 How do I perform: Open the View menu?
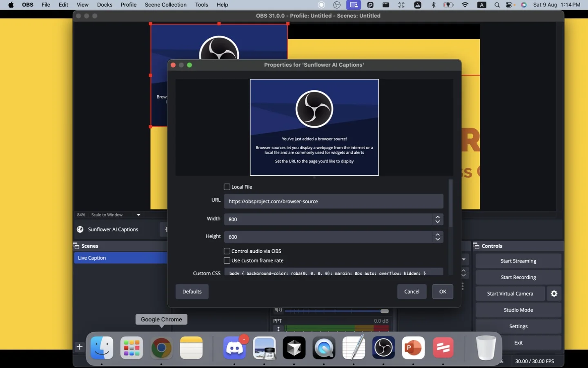click(x=82, y=5)
